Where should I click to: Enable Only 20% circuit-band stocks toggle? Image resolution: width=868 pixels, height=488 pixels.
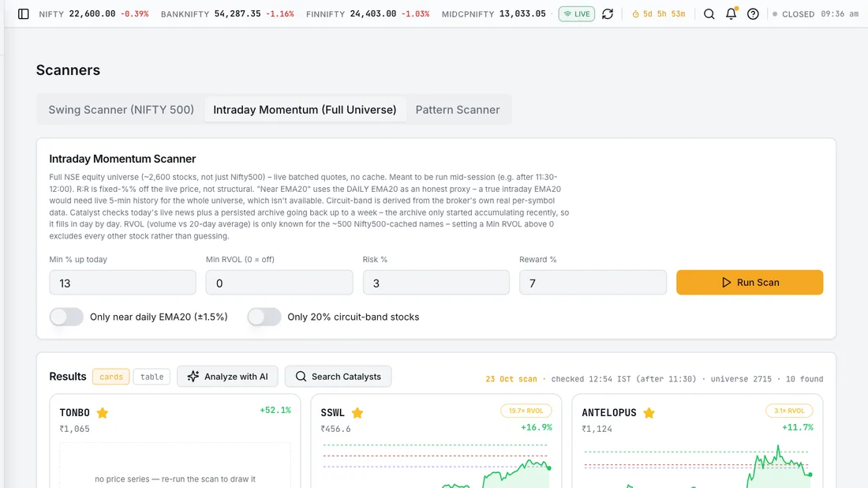pos(264,317)
